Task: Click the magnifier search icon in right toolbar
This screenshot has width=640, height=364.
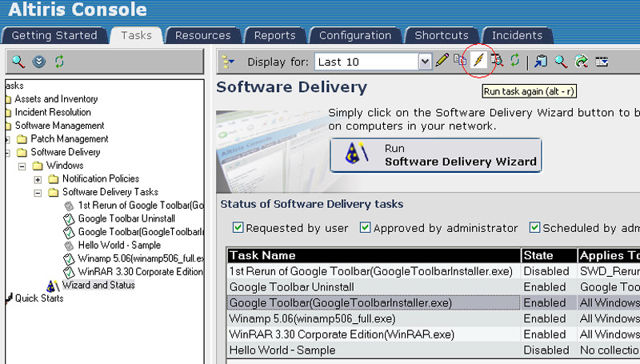Action: click(x=562, y=62)
